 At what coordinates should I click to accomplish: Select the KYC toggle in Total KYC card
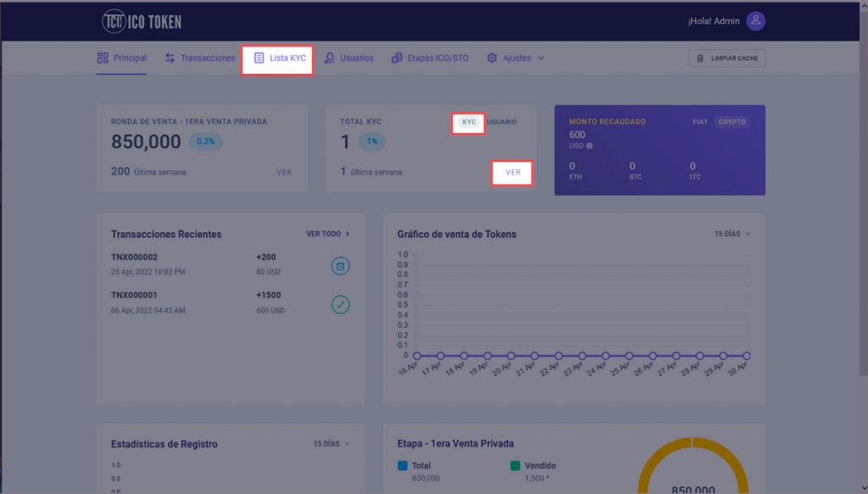click(x=469, y=122)
